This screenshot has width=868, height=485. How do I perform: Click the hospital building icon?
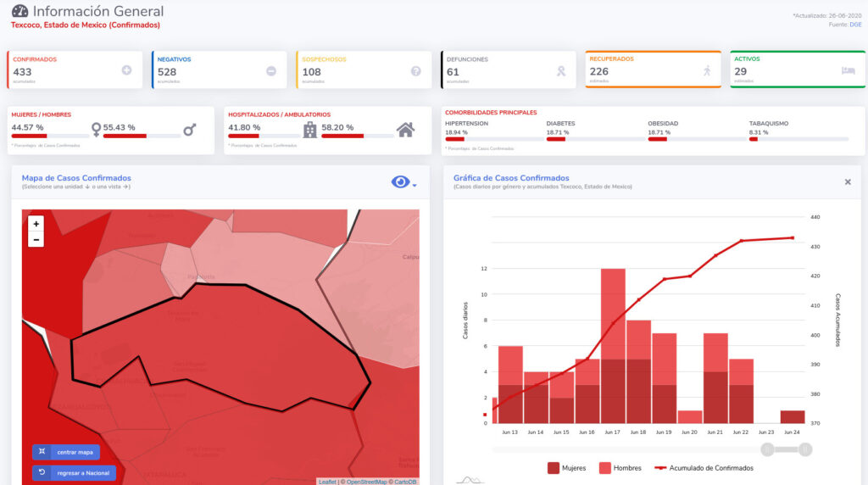[x=310, y=130]
